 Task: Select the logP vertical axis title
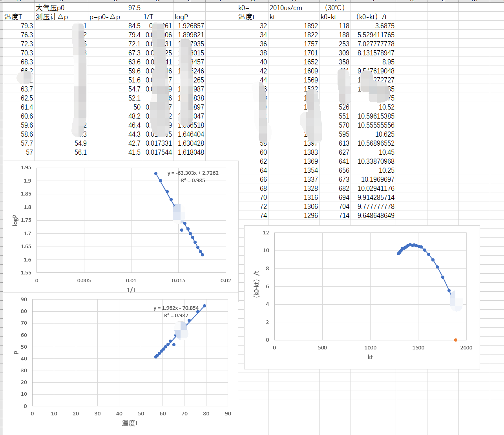(15, 220)
